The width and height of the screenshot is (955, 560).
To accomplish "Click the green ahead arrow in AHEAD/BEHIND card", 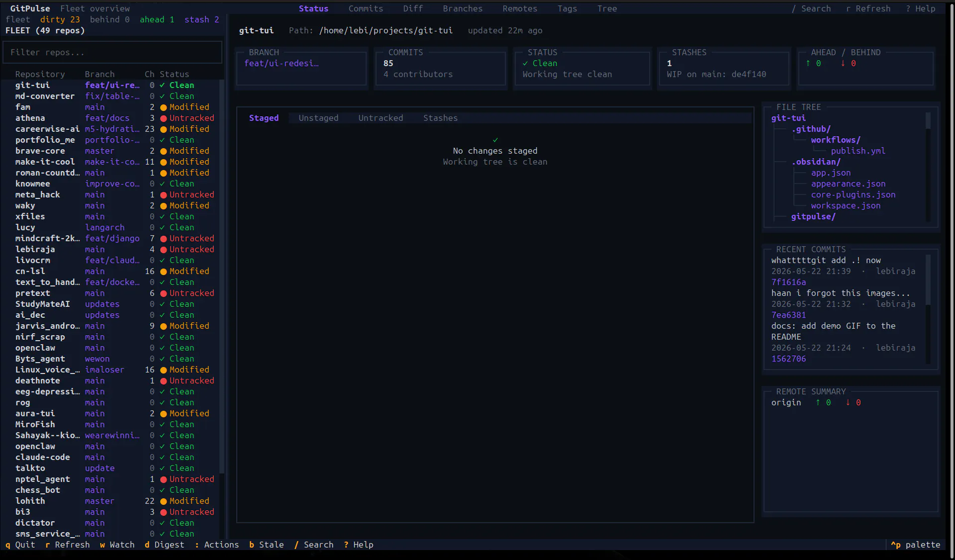I will pyautogui.click(x=808, y=63).
